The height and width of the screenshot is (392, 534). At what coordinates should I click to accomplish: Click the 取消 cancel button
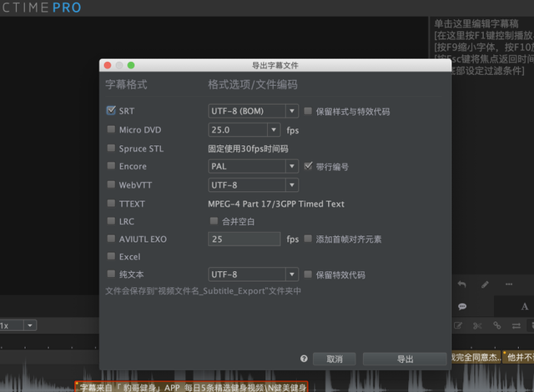[x=334, y=359]
